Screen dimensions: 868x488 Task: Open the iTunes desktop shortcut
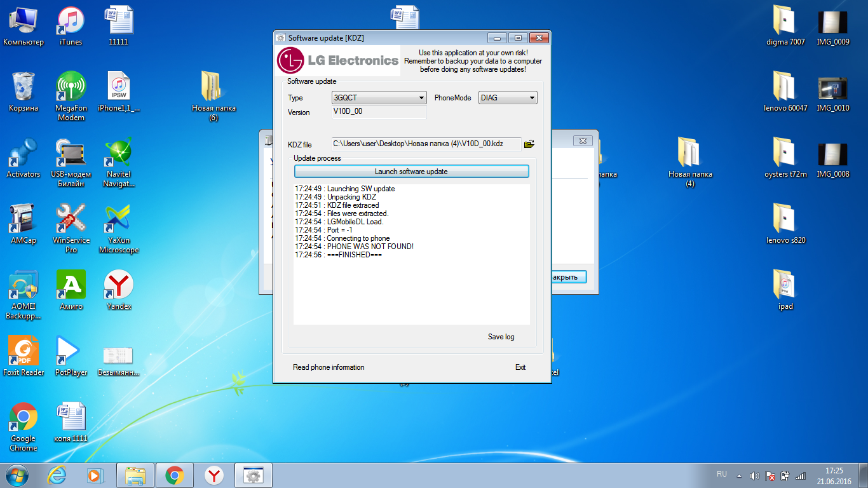71,25
